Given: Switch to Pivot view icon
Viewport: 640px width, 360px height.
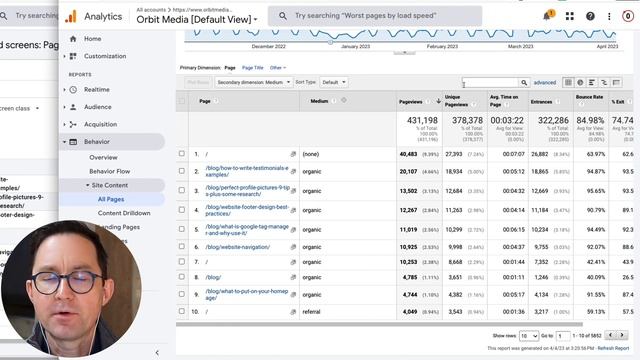Looking at the screenshot, I should 616,82.
